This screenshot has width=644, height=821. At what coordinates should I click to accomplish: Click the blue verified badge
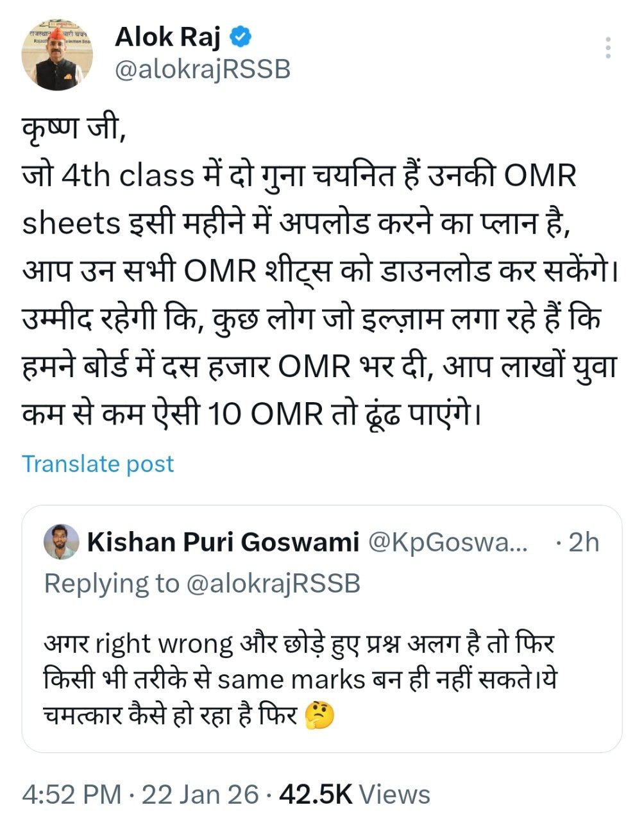[240, 37]
